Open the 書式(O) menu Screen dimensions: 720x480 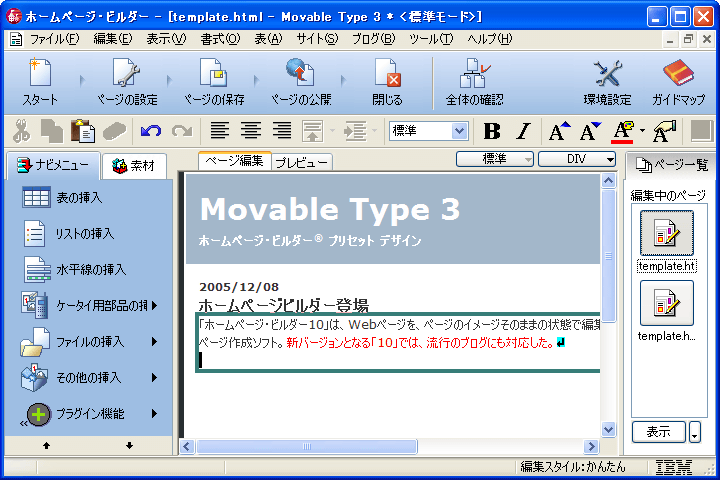(x=220, y=40)
